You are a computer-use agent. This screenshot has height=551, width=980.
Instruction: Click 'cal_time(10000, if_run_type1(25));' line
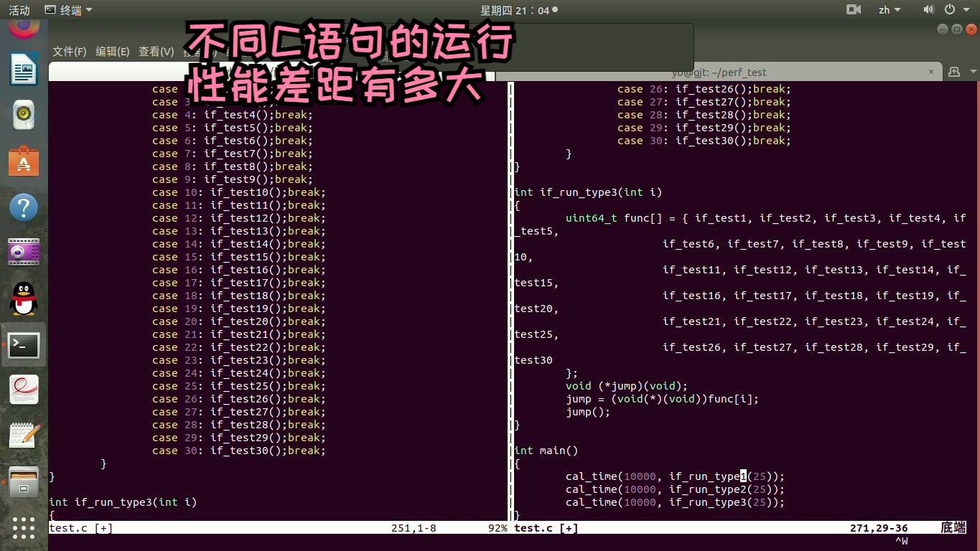[675, 476]
